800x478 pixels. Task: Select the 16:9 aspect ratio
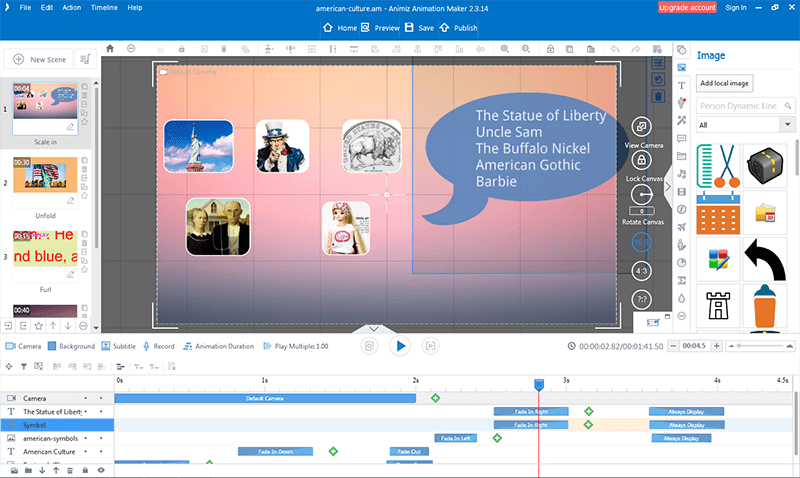tap(641, 242)
